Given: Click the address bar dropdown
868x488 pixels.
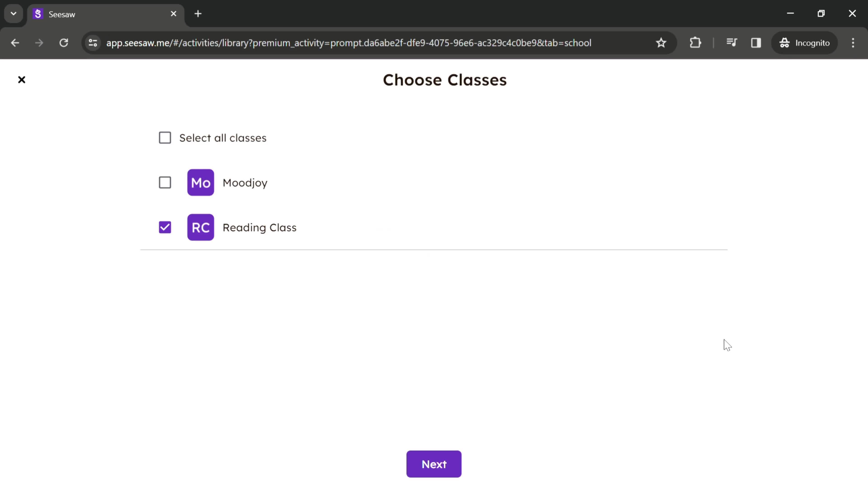Looking at the screenshot, I should point(13,13).
